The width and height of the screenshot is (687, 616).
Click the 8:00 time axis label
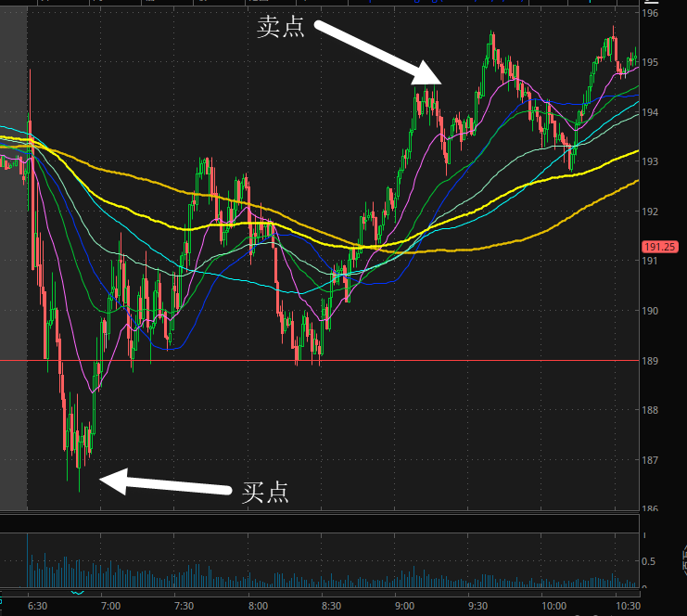coord(258,606)
